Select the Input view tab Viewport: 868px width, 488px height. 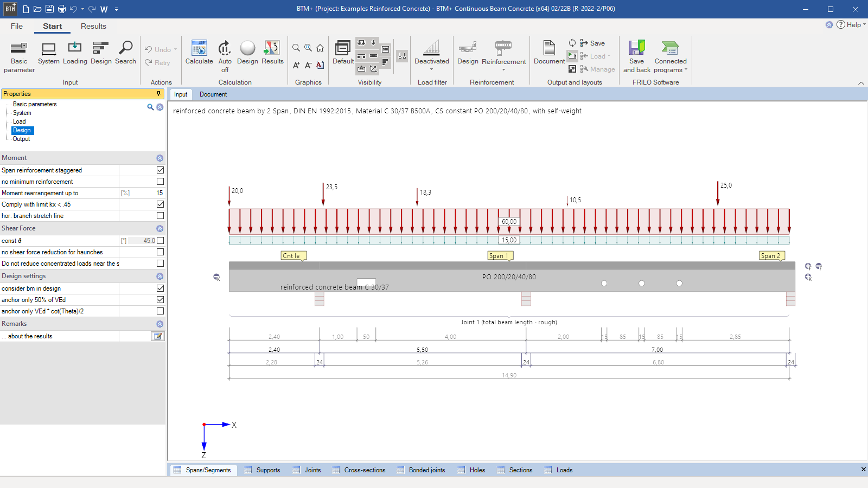click(181, 94)
